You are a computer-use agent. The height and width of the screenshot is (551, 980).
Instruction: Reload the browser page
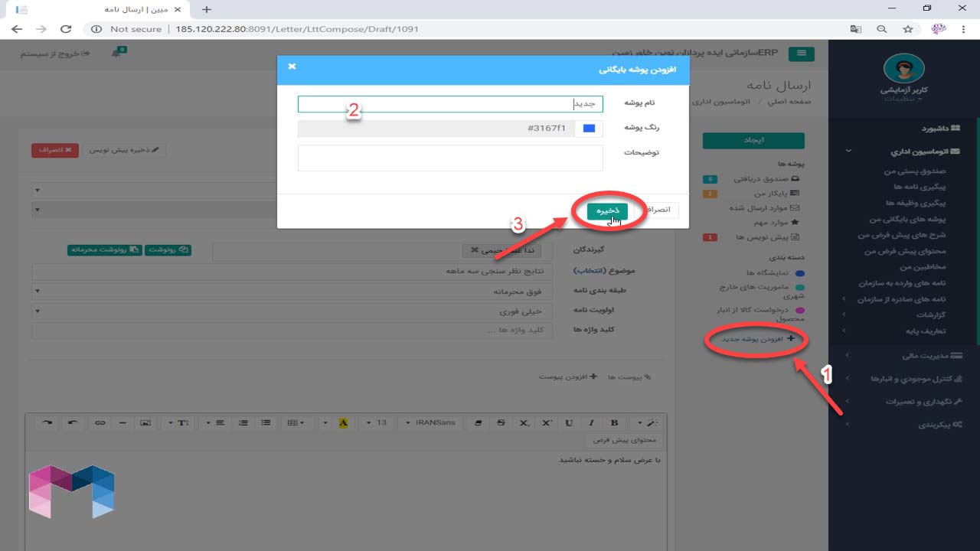click(x=66, y=29)
